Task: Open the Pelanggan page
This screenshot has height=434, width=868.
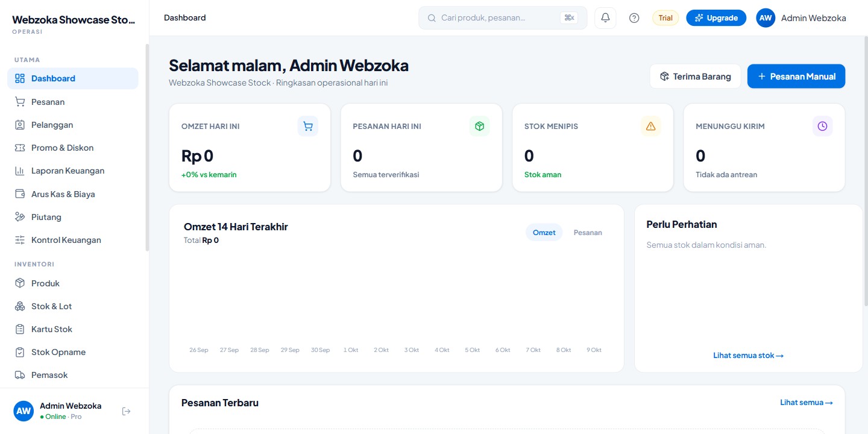Action: coord(73,125)
